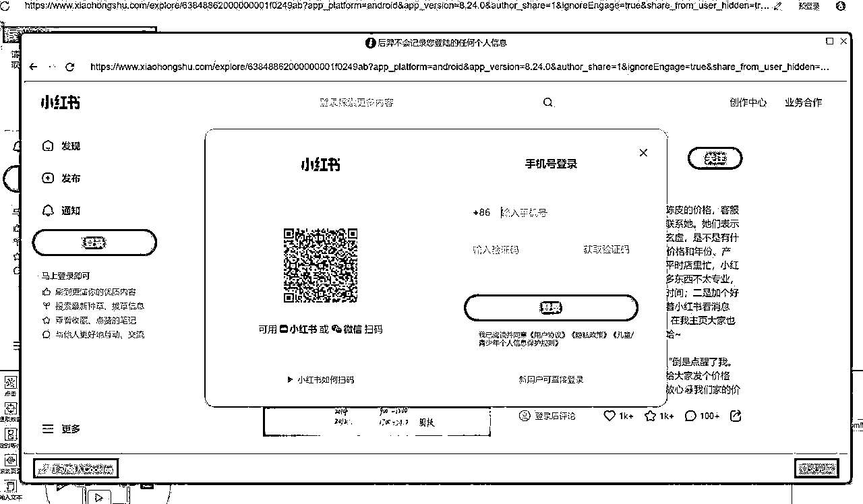Click the round icon at the top-right corner
Screen dimensions: 863x504
(840, 5)
